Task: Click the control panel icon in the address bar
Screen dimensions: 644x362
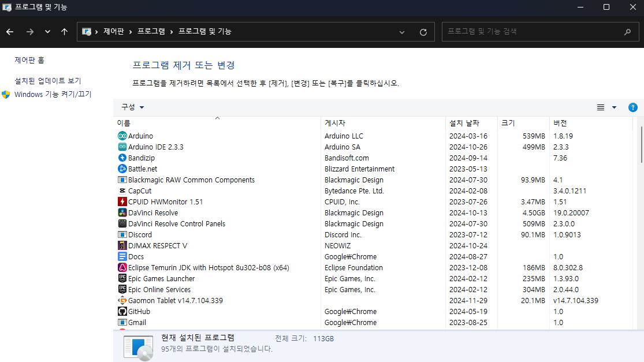Action: click(x=86, y=32)
